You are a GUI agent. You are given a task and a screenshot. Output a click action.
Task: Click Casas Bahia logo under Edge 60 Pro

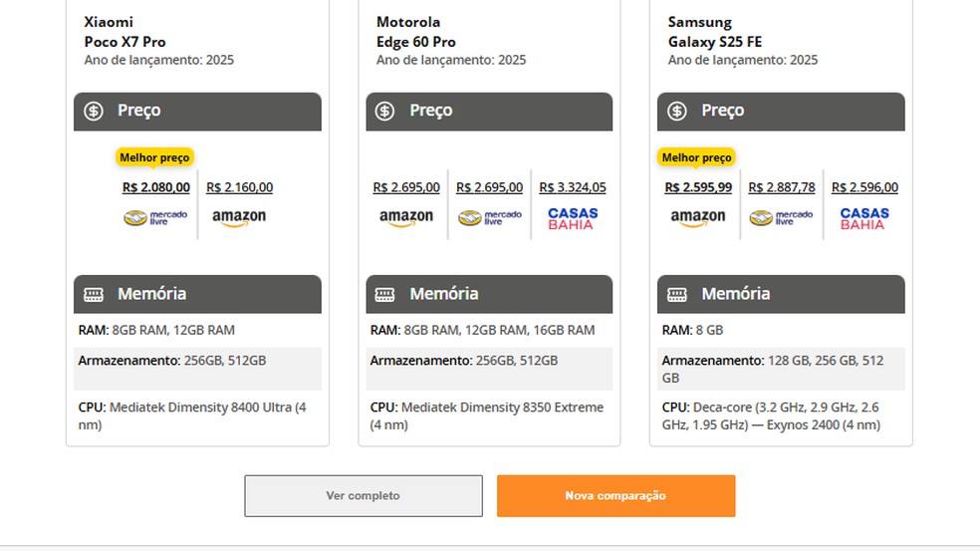(573, 218)
